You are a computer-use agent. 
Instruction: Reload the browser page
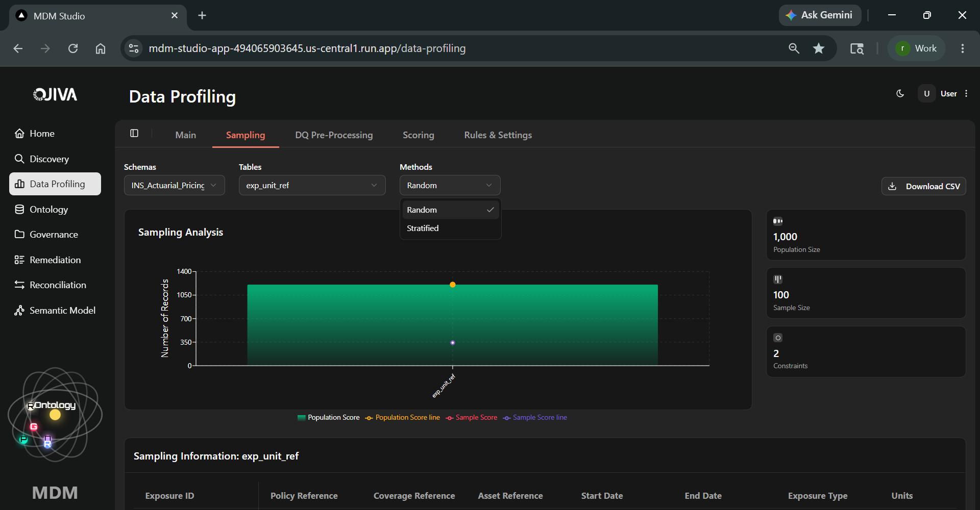click(73, 48)
